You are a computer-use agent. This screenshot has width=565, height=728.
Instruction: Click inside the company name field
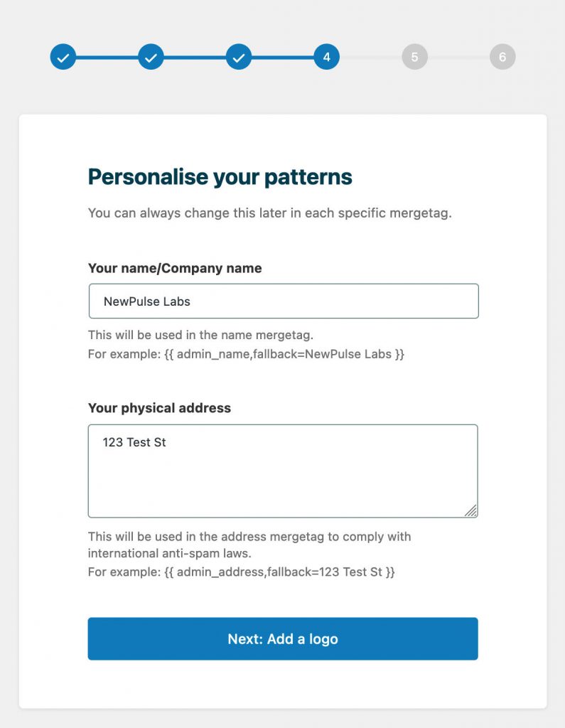point(282,301)
